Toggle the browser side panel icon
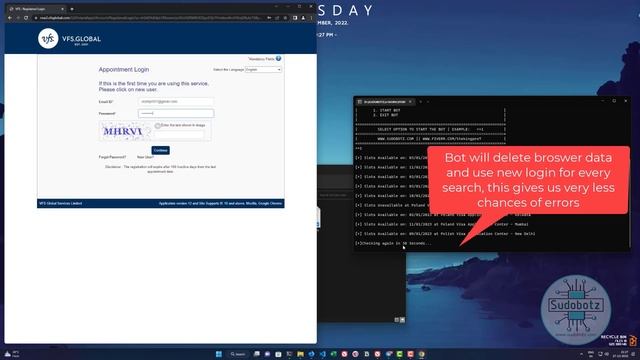Screen dimensions: 640x360 pyautogui.click(x=295, y=18)
